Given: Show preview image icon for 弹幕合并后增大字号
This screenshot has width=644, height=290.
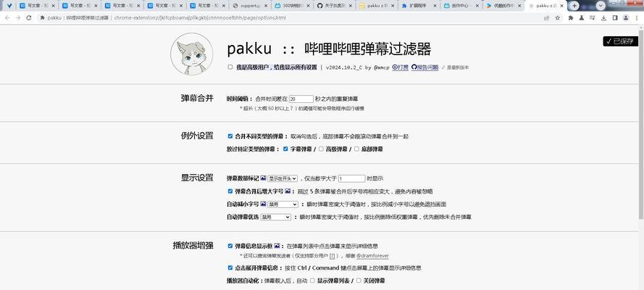Looking at the screenshot, I should point(288,191).
